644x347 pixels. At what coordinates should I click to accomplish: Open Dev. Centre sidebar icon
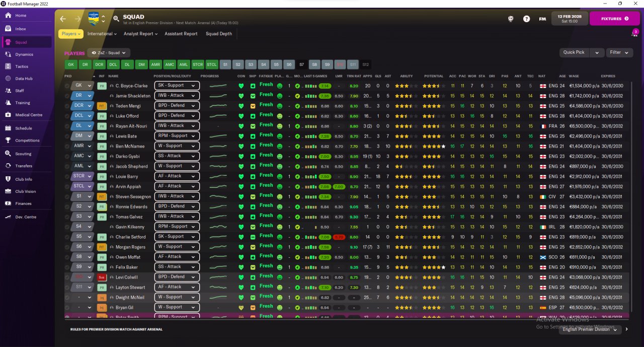click(x=8, y=217)
